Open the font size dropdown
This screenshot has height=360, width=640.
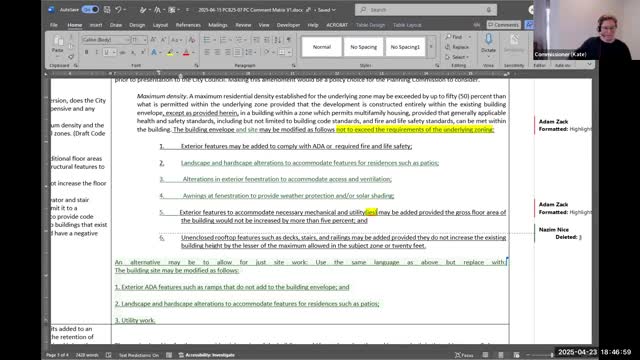144,40
